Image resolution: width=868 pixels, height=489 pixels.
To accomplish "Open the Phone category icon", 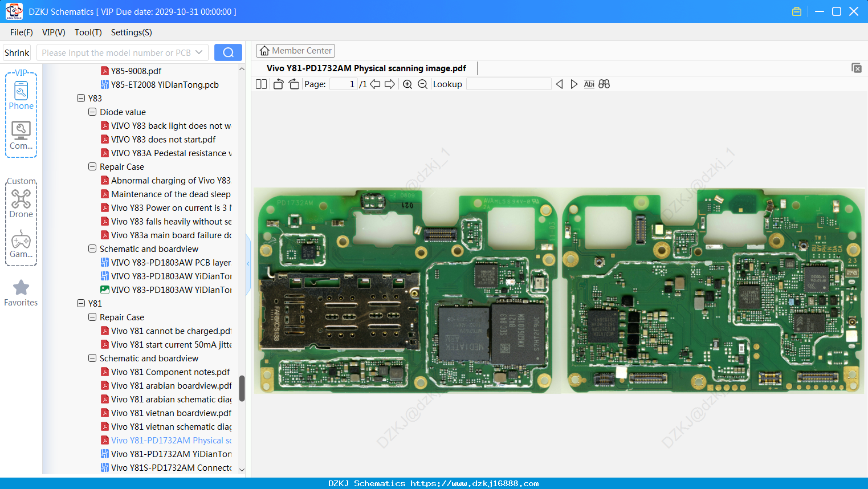I will [21, 95].
